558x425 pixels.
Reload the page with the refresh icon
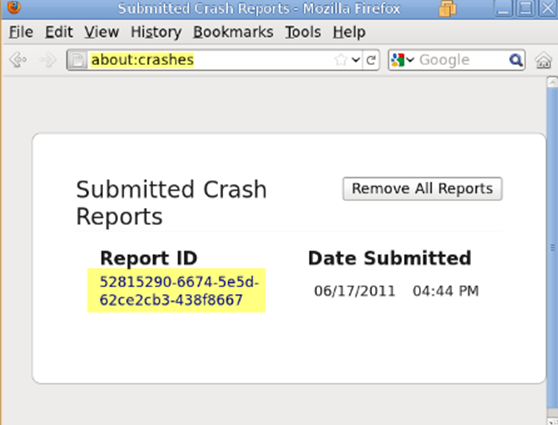click(371, 60)
